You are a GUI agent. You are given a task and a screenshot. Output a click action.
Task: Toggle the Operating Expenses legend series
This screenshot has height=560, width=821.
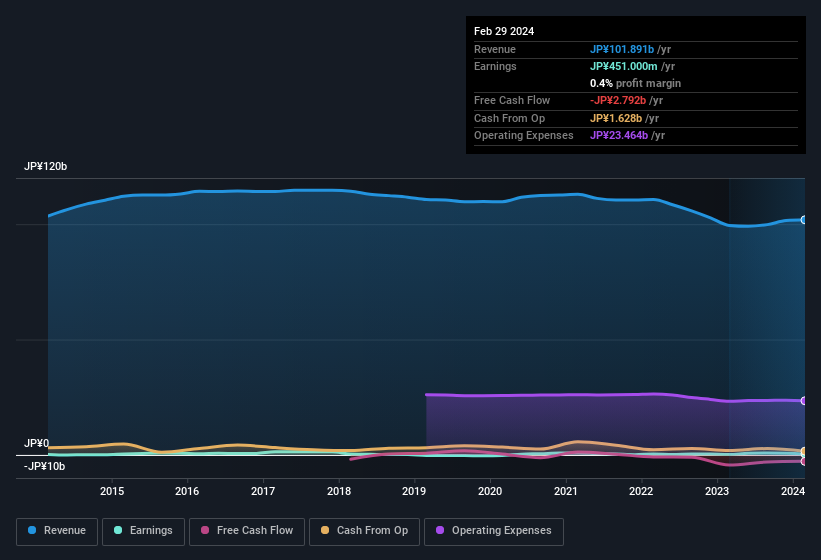494,531
